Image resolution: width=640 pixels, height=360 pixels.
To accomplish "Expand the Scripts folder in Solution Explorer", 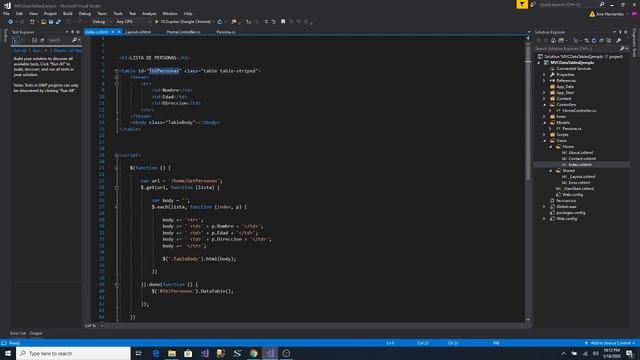I will [544, 135].
